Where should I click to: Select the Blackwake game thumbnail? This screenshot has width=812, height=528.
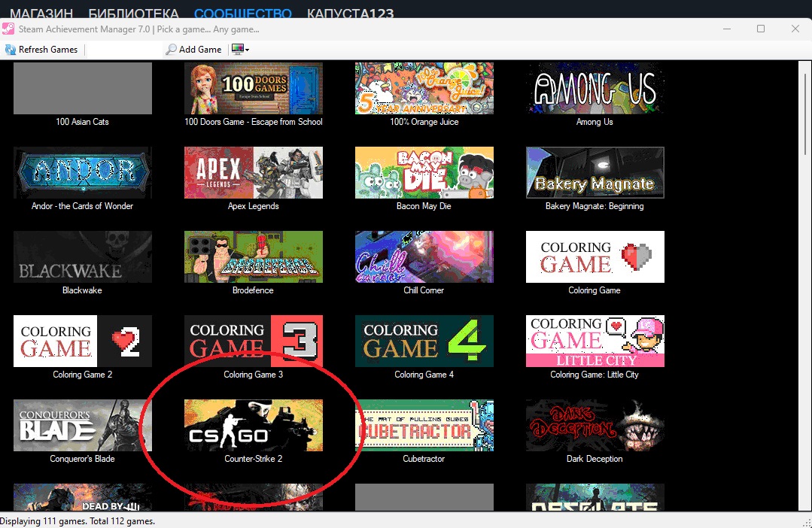point(83,256)
